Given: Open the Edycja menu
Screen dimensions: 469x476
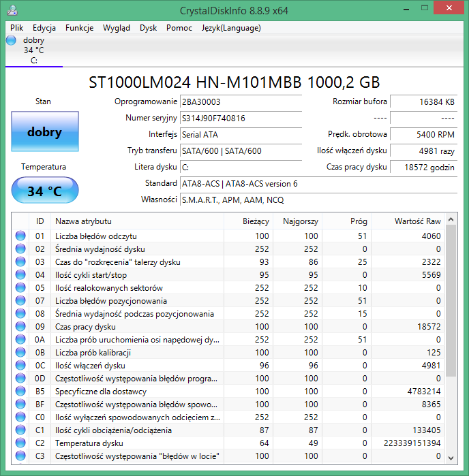Looking at the screenshot, I should point(44,28).
